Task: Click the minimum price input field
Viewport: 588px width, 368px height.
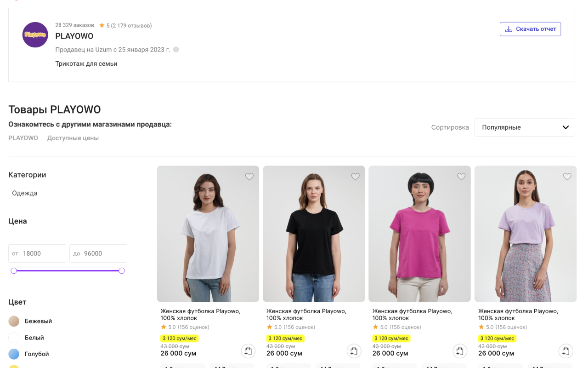Action: 41,253
